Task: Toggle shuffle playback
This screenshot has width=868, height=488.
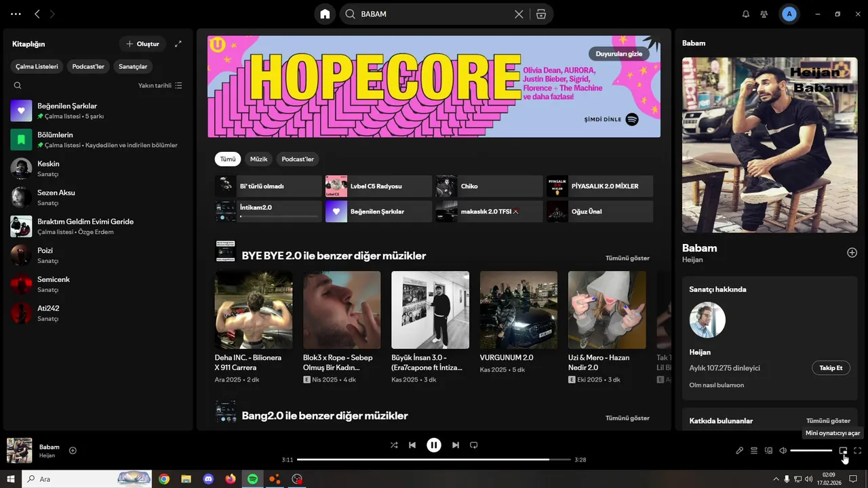Action: pyautogui.click(x=394, y=445)
